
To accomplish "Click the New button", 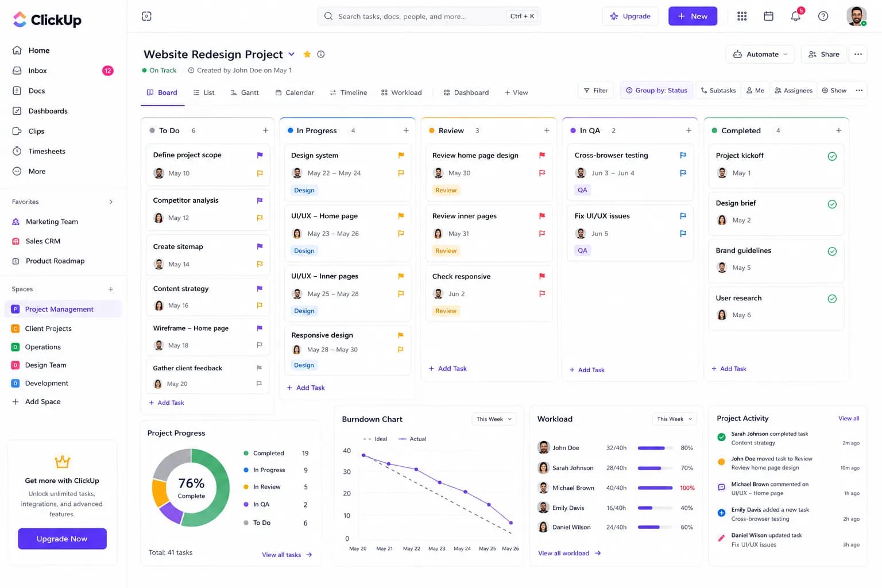I will click(x=693, y=16).
